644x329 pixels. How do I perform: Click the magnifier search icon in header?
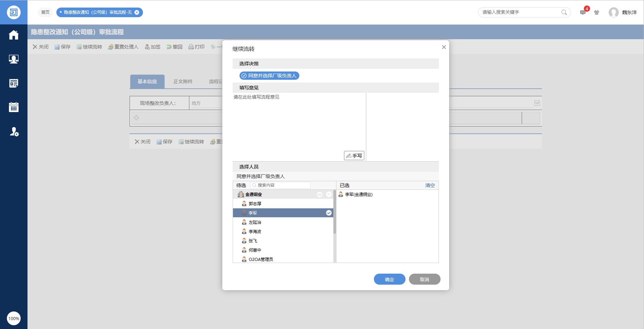point(564,12)
